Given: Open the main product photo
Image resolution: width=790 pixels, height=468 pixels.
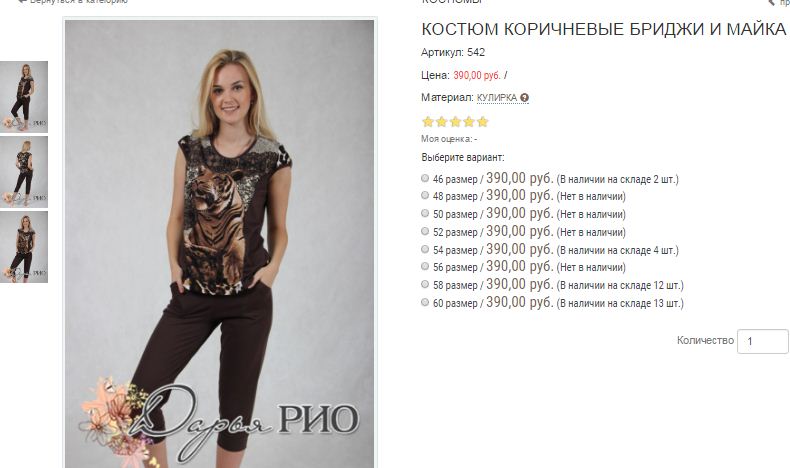Looking at the screenshot, I should [220, 244].
